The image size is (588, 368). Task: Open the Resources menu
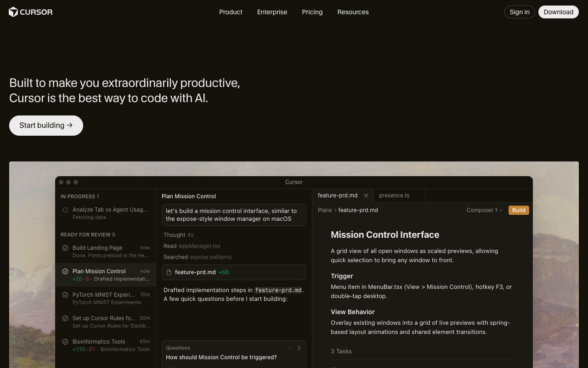click(353, 12)
